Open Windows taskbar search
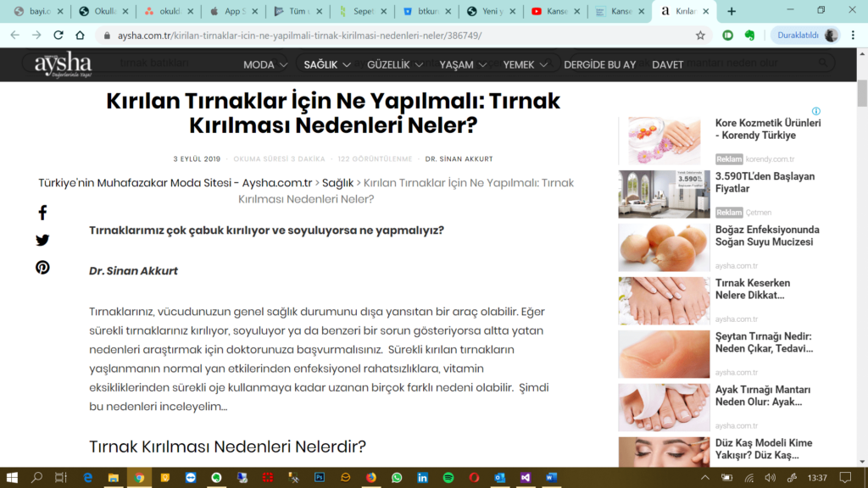Image resolution: width=868 pixels, height=488 pixels. click(36, 478)
